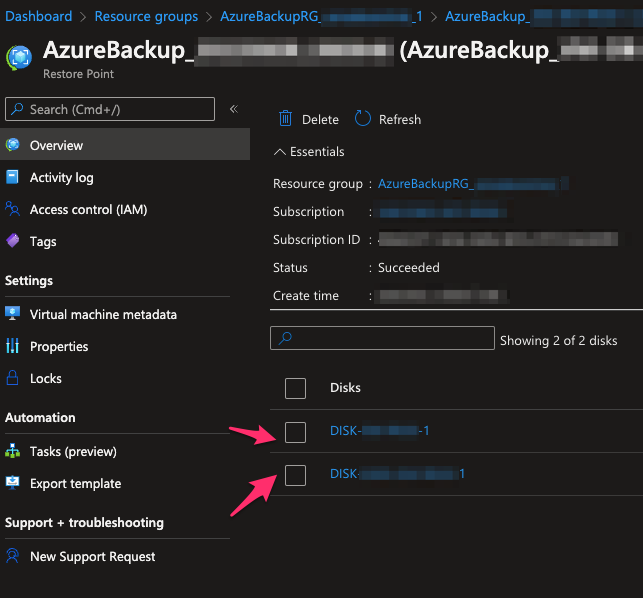Viewport: 643px width, 598px height.
Task: Click the Refresh circular arrow icon
Action: point(363,118)
